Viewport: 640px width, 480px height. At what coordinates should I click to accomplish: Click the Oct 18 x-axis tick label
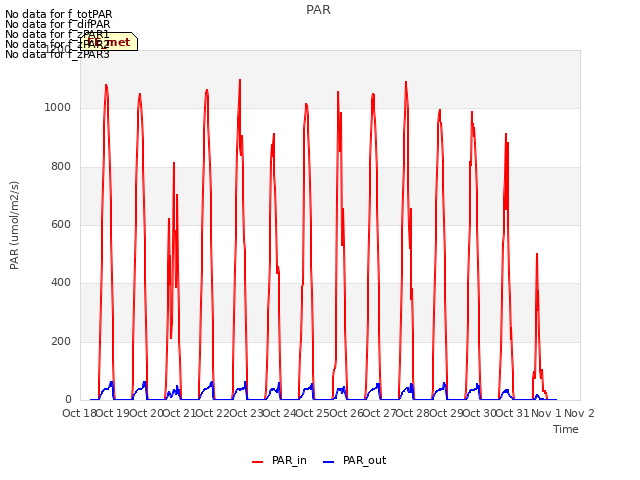79,413
